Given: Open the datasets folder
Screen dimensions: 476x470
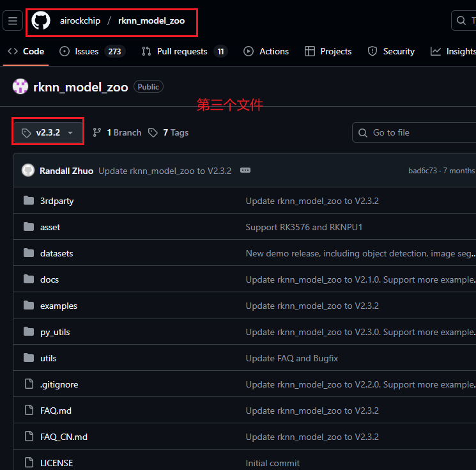Looking at the screenshot, I should click(x=57, y=253).
